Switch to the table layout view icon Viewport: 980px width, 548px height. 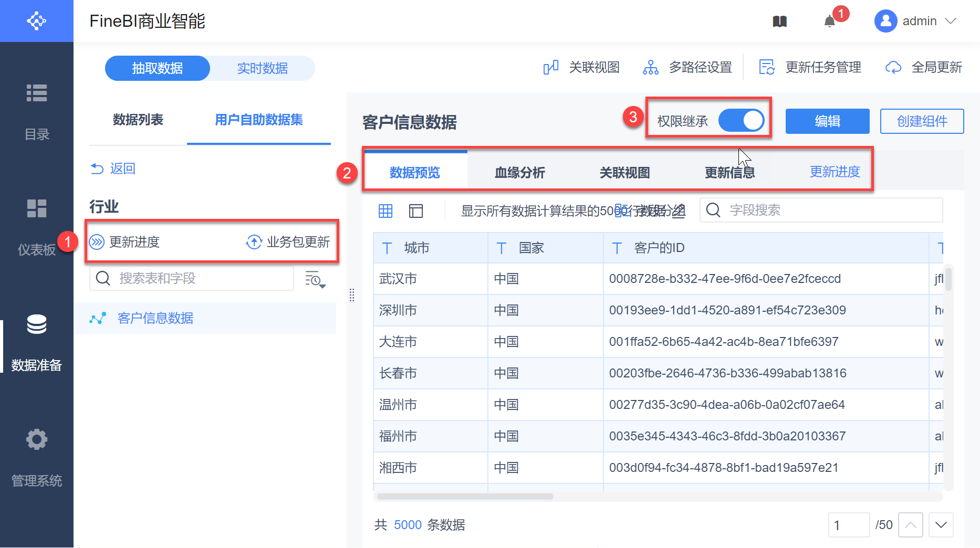click(416, 211)
